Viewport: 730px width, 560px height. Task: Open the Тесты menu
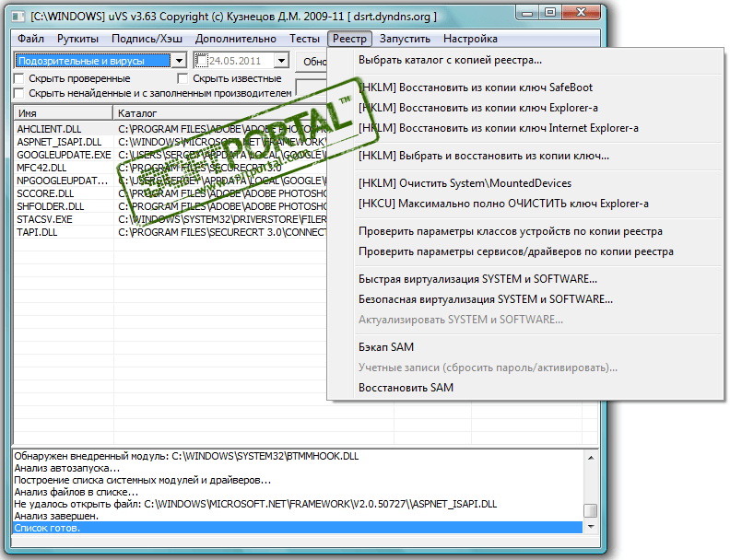tap(304, 39)
